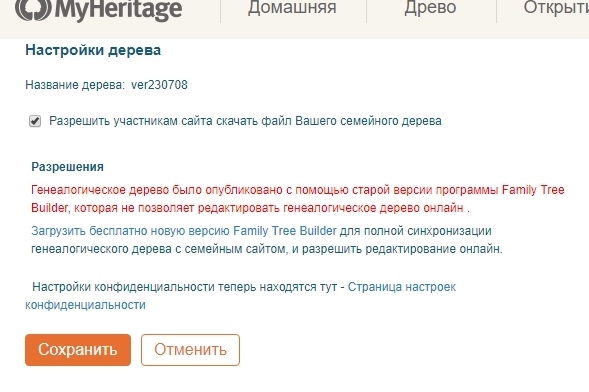The image size is (589, 392).
Task: Click the Настройки дерева heading
Action: [93, 50]
